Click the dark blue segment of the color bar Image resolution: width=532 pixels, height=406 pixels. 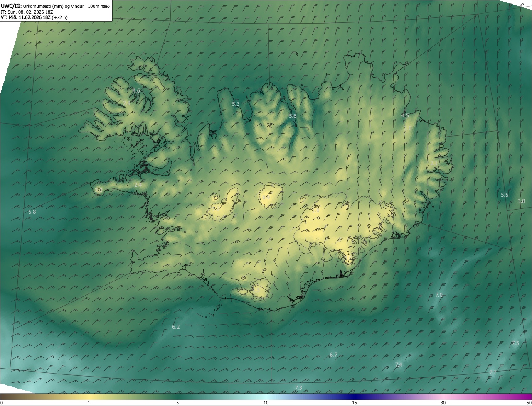click(355, 396)
